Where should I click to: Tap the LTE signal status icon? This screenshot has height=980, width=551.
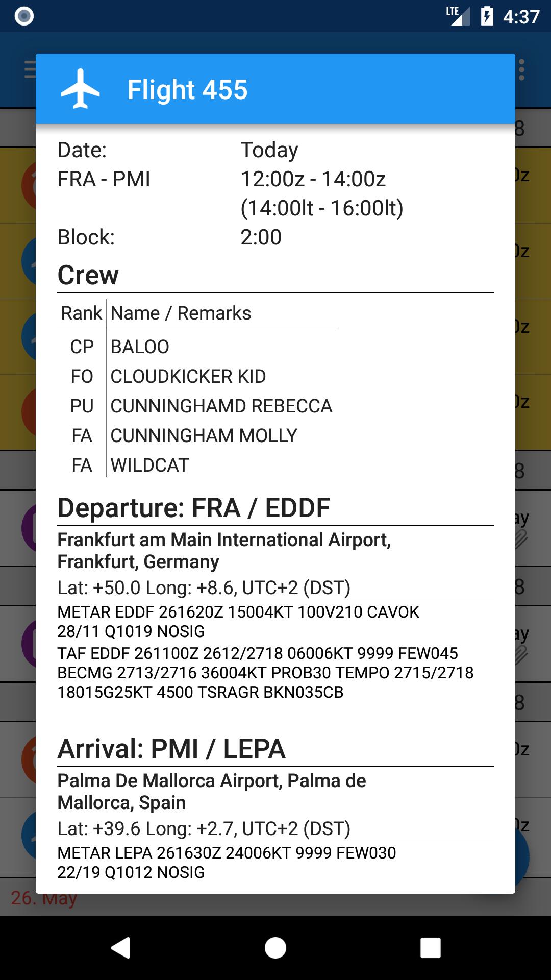[458, 16]
